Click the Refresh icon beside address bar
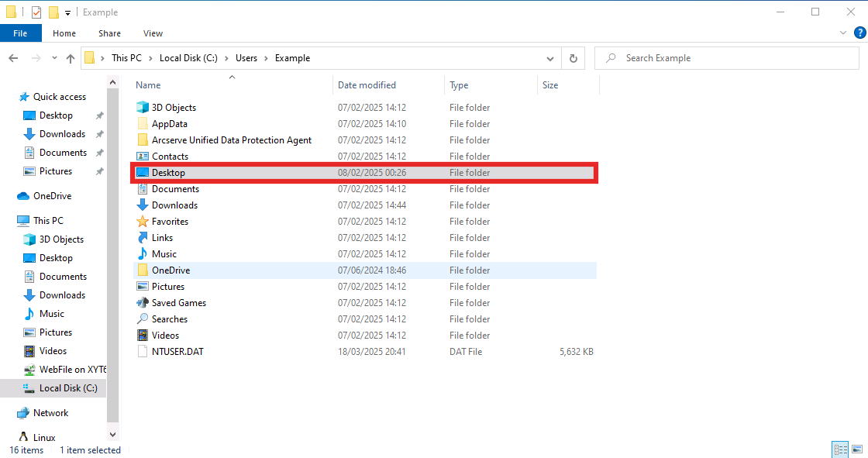 tap(573, 58)
